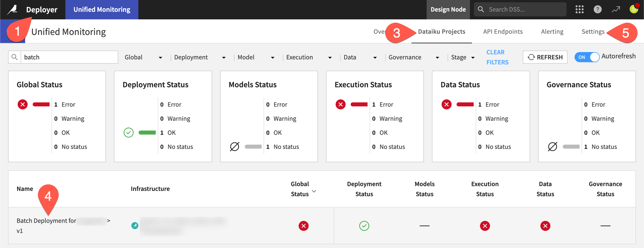
Task: Click the green OK icon in Deployment Status card
Action: point(129,133)
